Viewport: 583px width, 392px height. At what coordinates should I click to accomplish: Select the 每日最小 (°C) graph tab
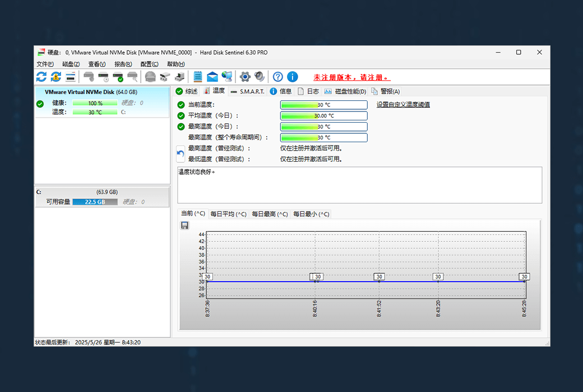[x=311, y=214]
